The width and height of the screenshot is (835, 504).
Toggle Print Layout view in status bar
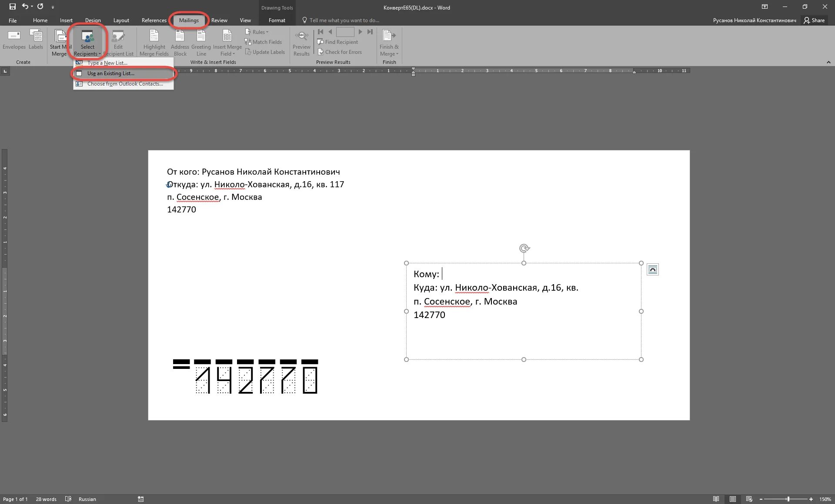pos(733,499)
